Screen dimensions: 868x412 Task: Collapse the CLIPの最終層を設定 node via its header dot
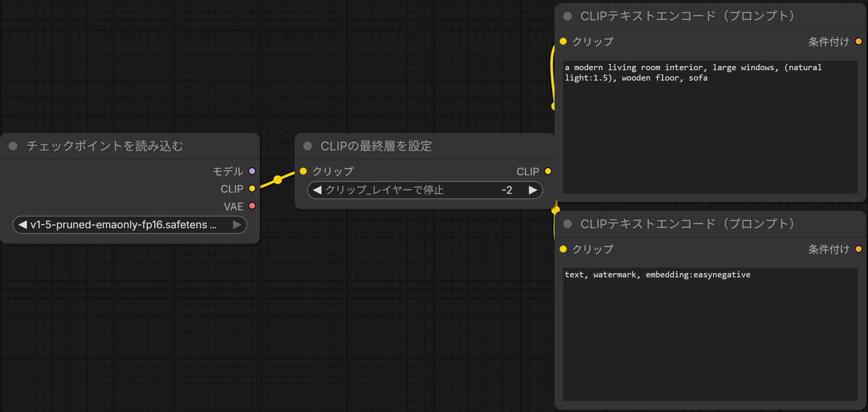(x=308, y=146)
